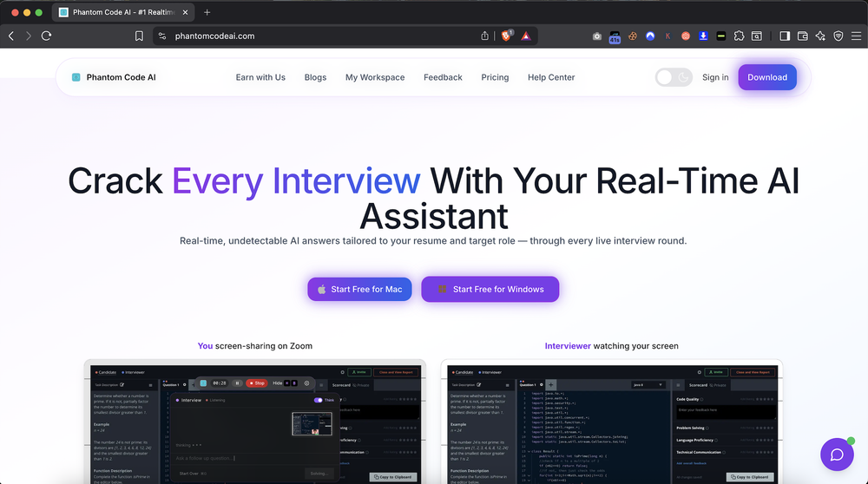The image size is (868, 484).
Task: Click the Stop button in left demo image
Action: click(x=256, y=383)
